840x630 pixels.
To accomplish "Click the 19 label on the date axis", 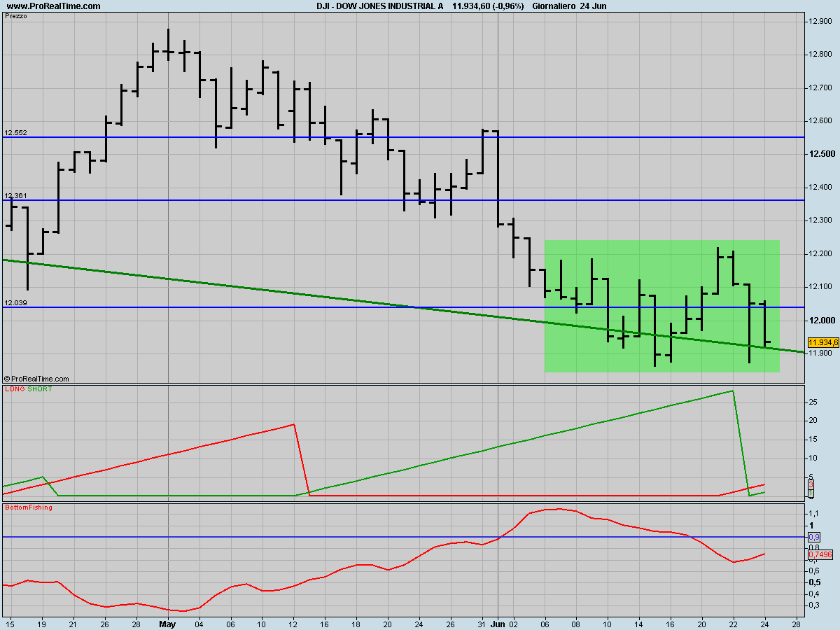I will click(41, 623).
